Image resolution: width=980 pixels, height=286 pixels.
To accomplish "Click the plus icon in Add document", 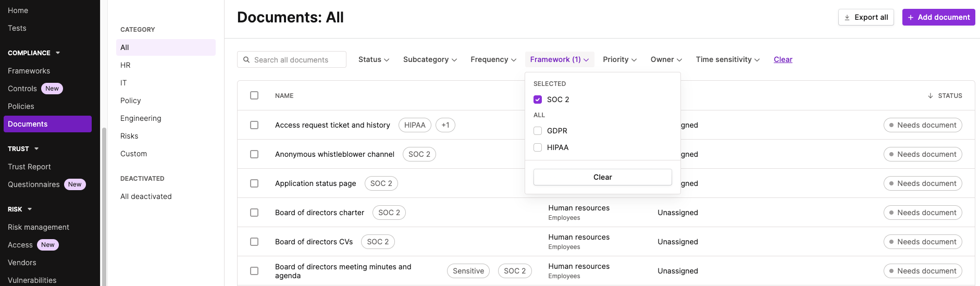I will click(911, 18).
